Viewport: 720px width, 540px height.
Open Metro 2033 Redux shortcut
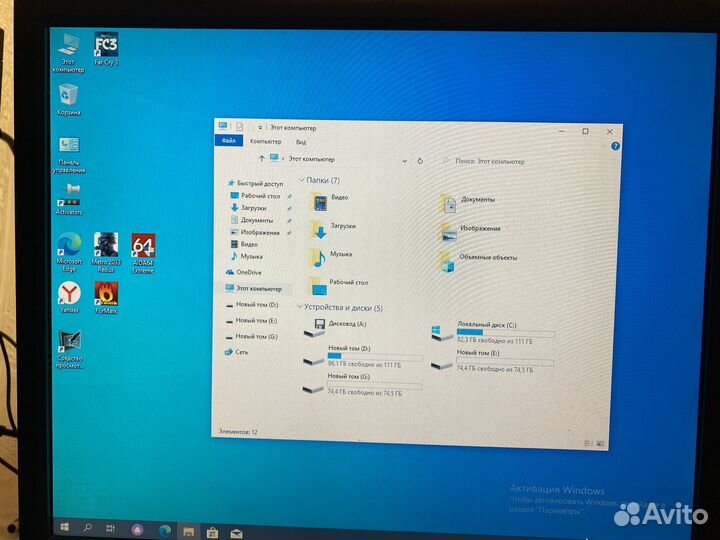106,248
